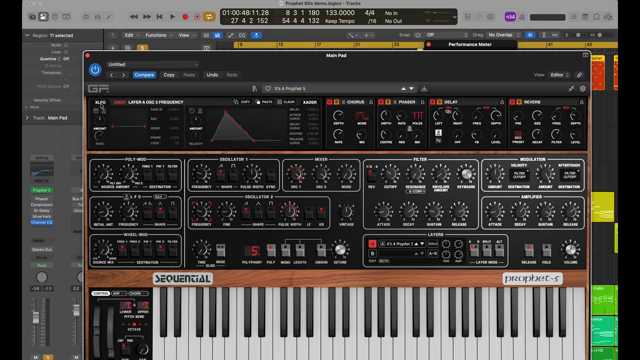
Task: Open layer A preset dropdown
Action: point(402,244)
